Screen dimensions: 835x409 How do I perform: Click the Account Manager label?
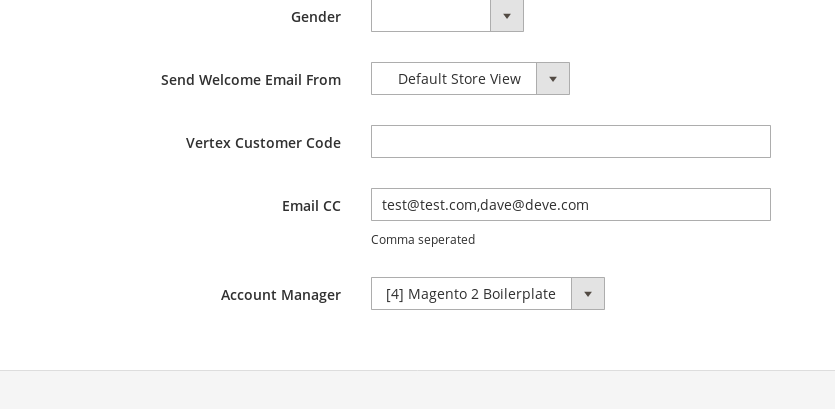pyautogui.click(x=281, y=295)
